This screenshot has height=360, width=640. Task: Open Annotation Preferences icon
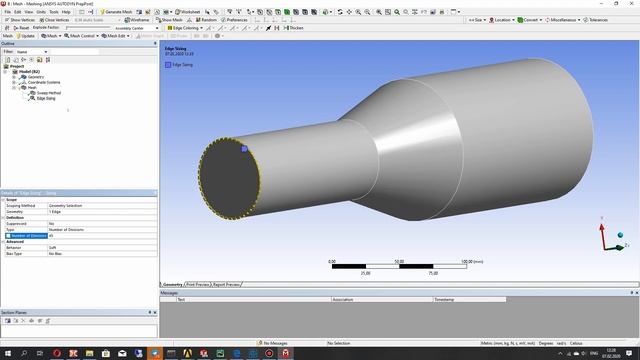click(223, 20)
